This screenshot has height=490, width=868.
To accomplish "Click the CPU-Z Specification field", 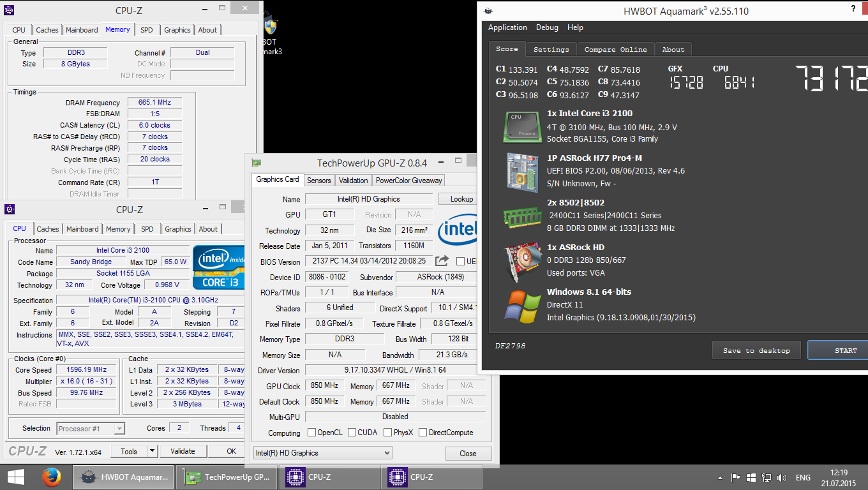I will (x=151, y=300).
